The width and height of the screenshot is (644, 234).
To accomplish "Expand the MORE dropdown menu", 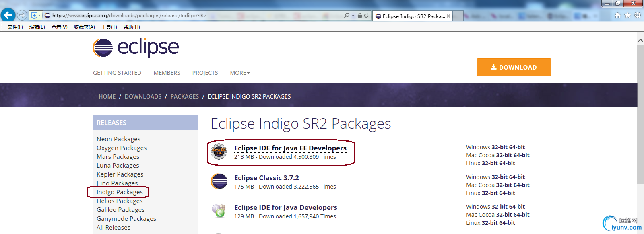I will 240,73.
